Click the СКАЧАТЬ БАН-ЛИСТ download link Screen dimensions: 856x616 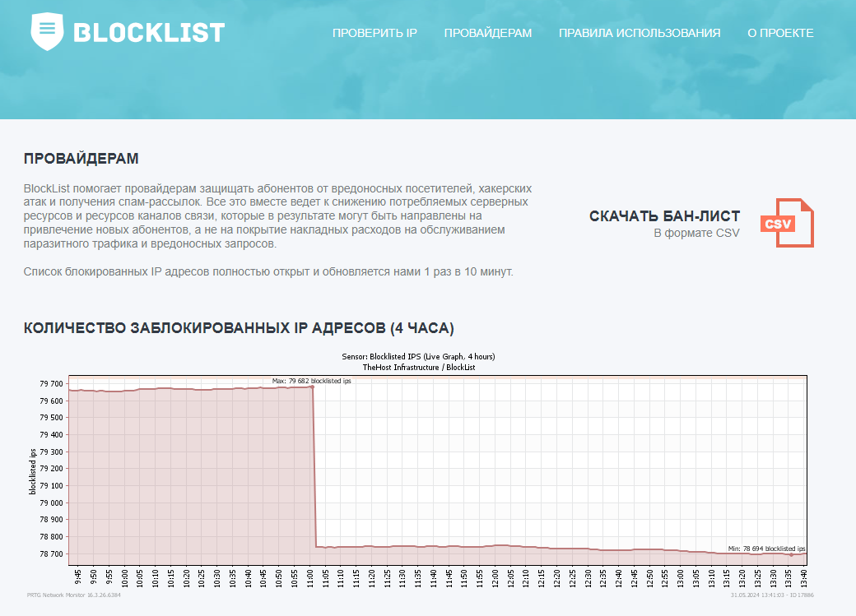[x=664, y=216]
